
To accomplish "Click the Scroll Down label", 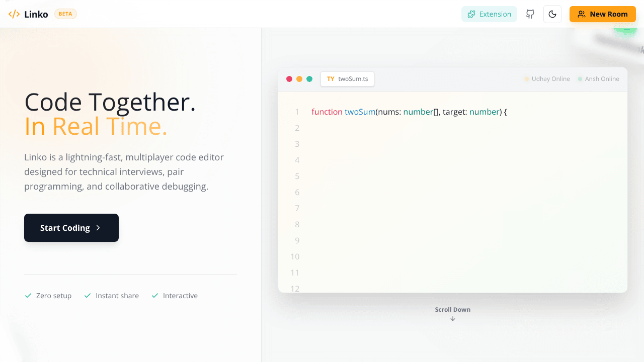I will click(x=453, y=310).
